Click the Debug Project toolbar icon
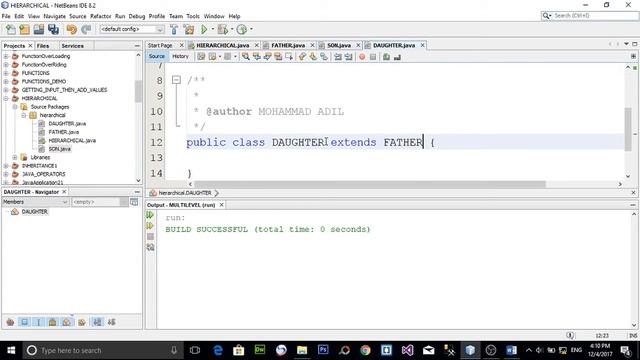The height and width of the screenshot is (360, 640). tap(223, 29)
